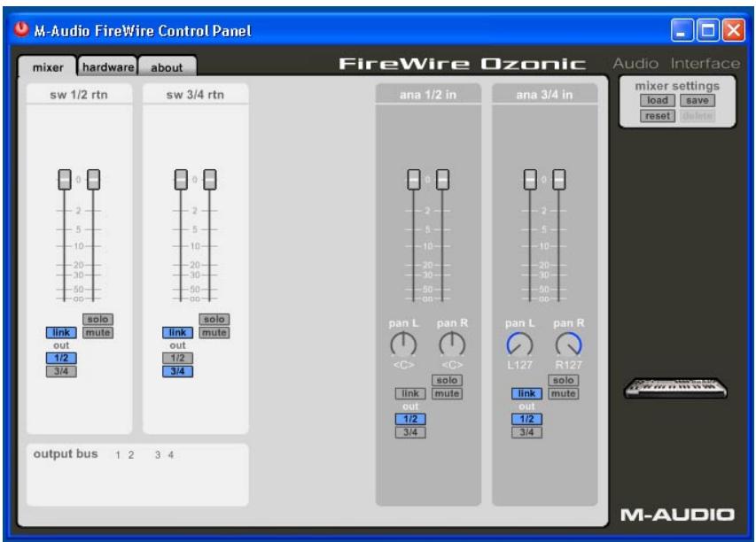Click the greyed-out delete button in mixer settings
The width and height of the screenshot is (756, 542).
[x=698, y=116]
